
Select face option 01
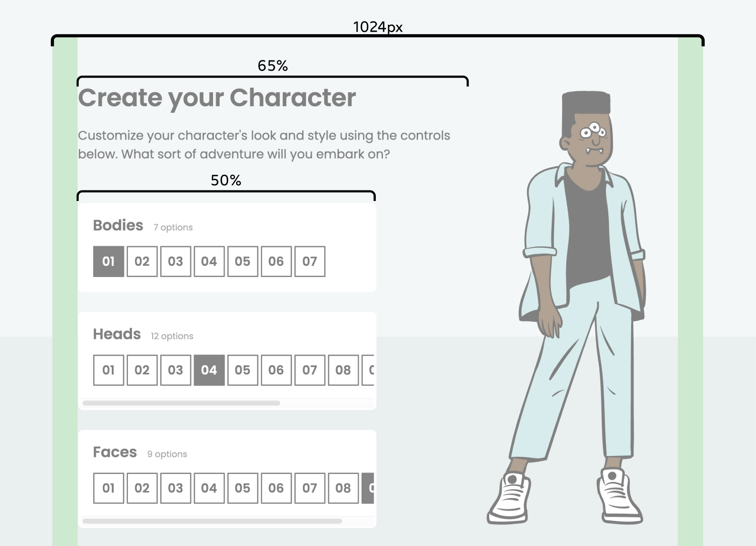[x=108, y=488]
